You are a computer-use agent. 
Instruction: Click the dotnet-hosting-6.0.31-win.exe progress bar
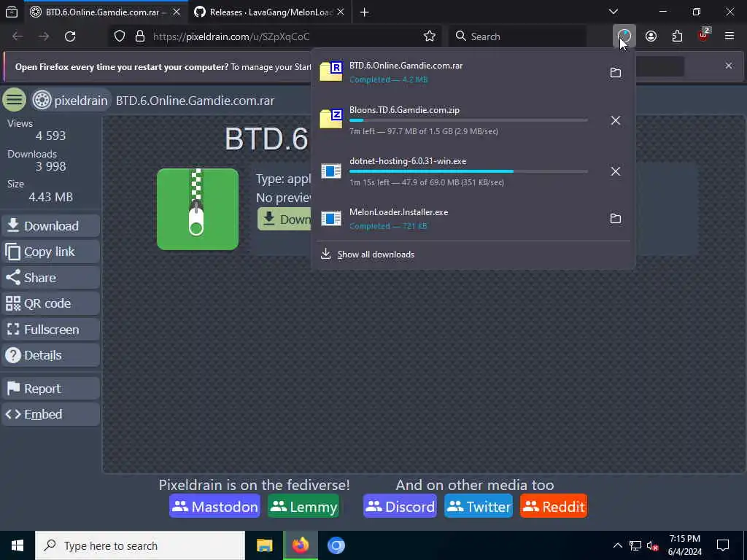pos(468,171)
